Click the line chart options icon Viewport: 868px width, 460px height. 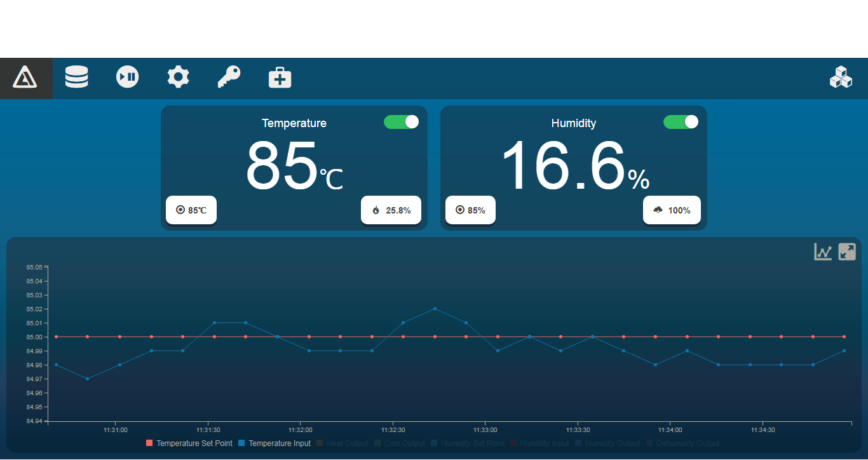(824, 252)
